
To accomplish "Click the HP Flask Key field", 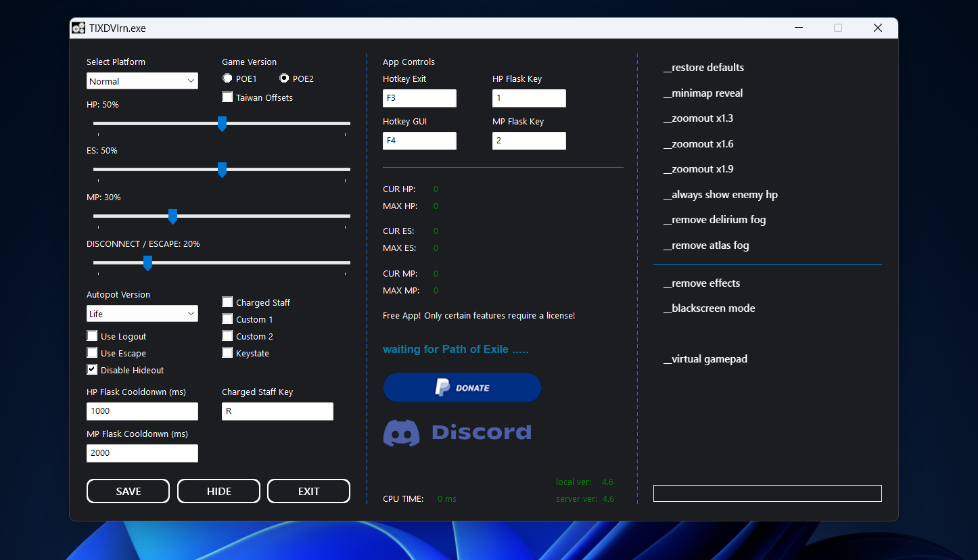I will pyautogui.click(x=529, y=98).
